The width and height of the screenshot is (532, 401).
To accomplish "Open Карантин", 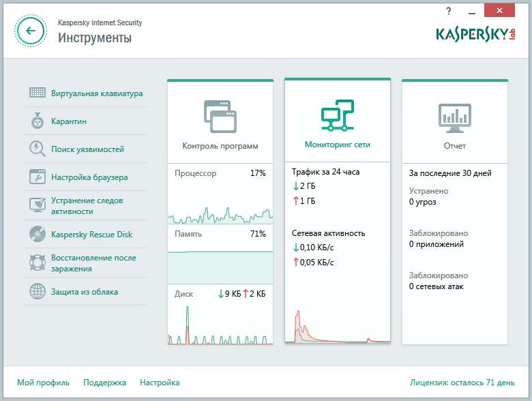I will tap(69, 121).
